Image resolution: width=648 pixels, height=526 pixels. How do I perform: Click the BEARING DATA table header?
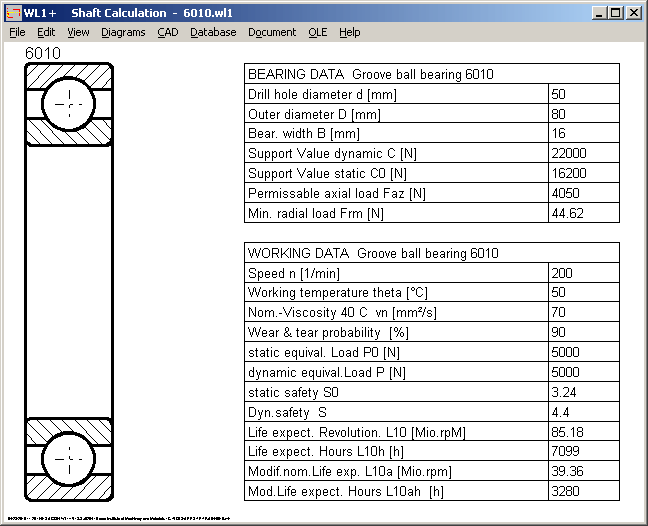pos(432,74)
